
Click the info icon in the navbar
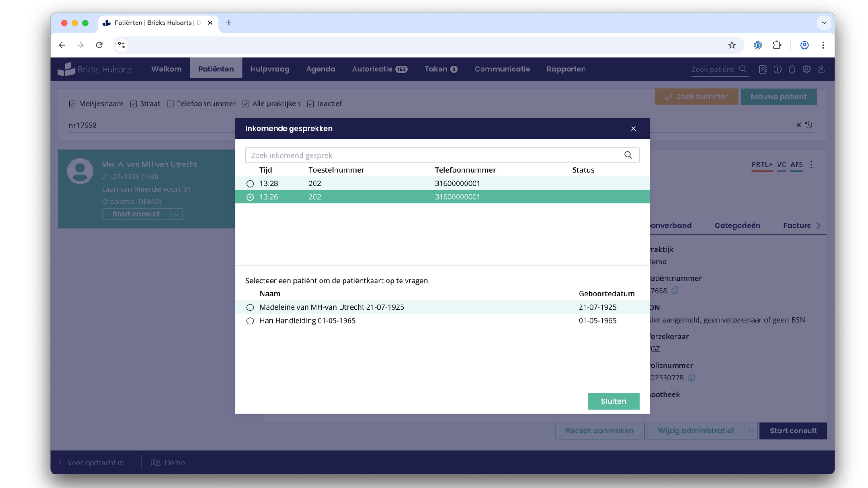[778, 69]
